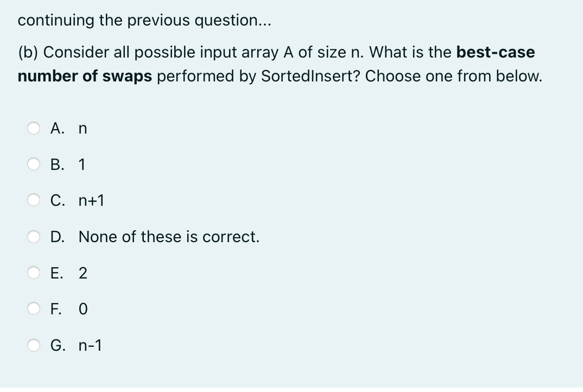Select radio button for option F

tap(34, 309)
